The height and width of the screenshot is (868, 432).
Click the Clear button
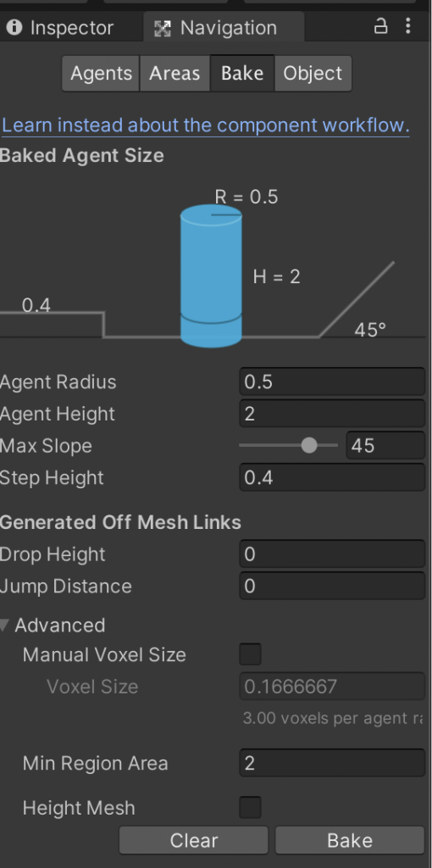tap(194, 840)
